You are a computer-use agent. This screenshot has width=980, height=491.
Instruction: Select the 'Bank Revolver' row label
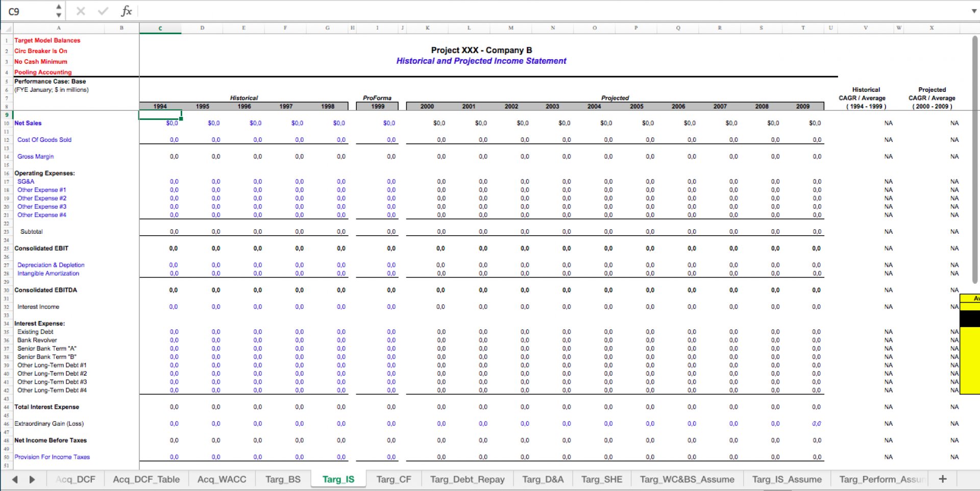pyautogui.click(x=37, y=340)
